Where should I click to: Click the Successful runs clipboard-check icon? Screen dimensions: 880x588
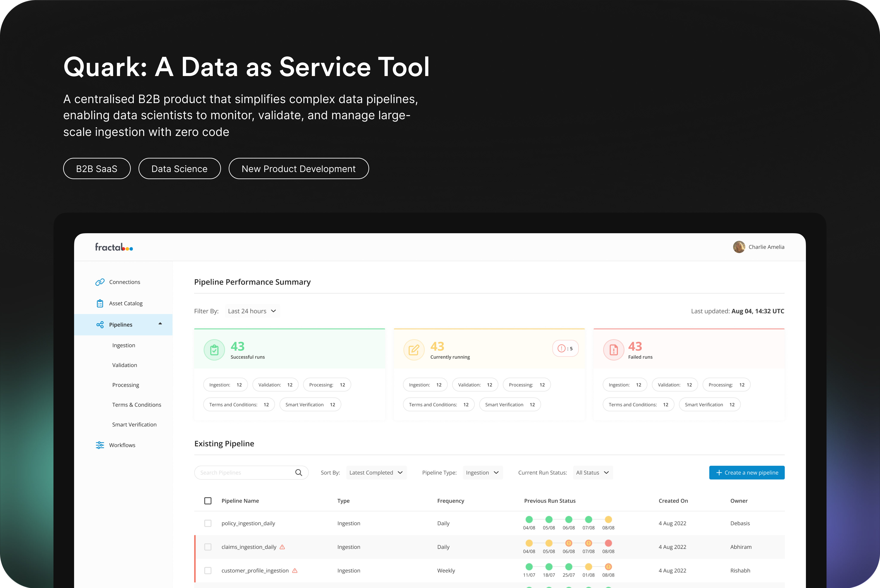pyautogui.click(x=214, y=350)
